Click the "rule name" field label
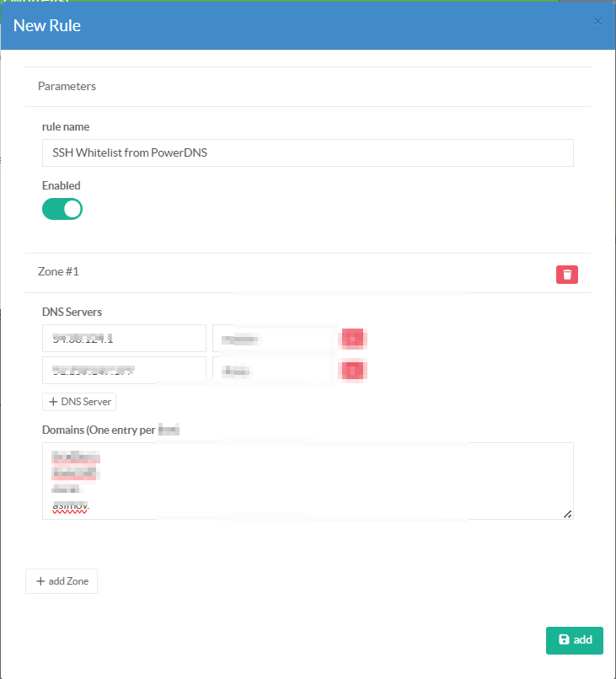The image size is (616, 679). 66,126
